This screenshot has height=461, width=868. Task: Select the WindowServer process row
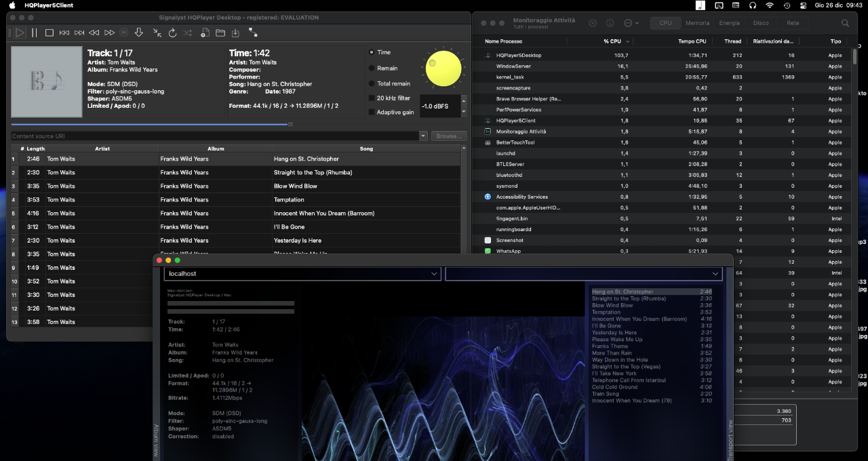tap(663, 66)
